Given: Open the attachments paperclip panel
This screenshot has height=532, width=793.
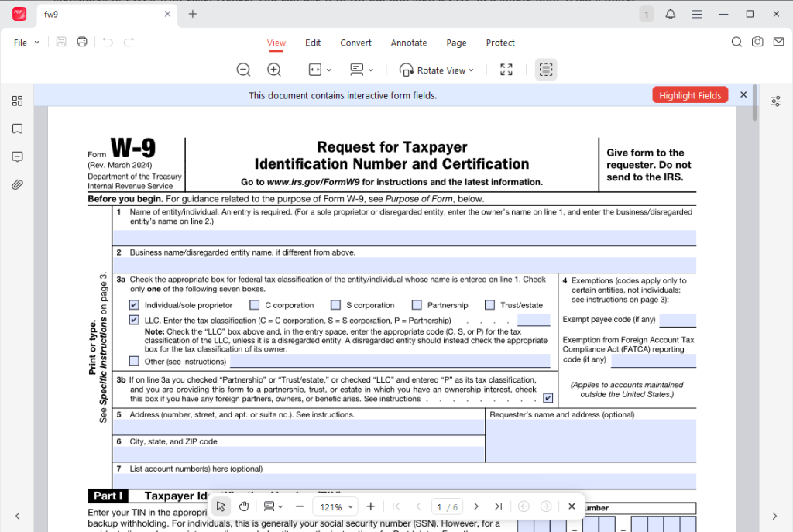Looking at the screenshot, I should [17, 184].
